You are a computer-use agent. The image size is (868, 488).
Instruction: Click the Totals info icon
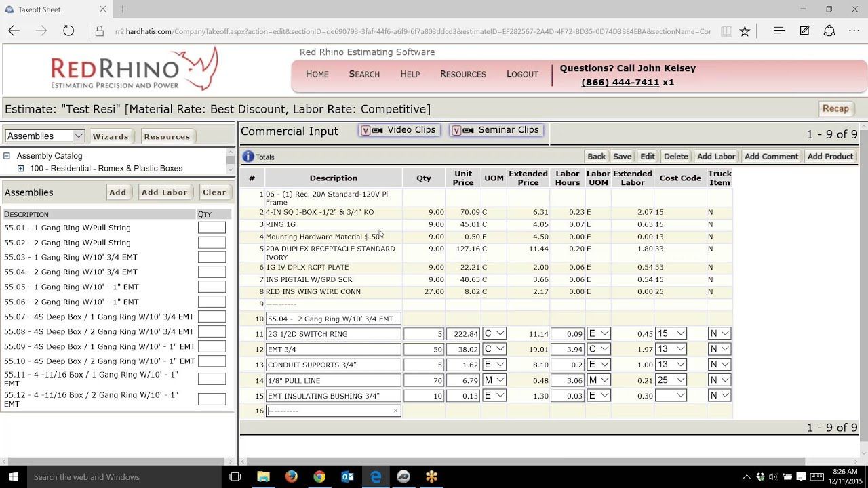coord(249,156)
